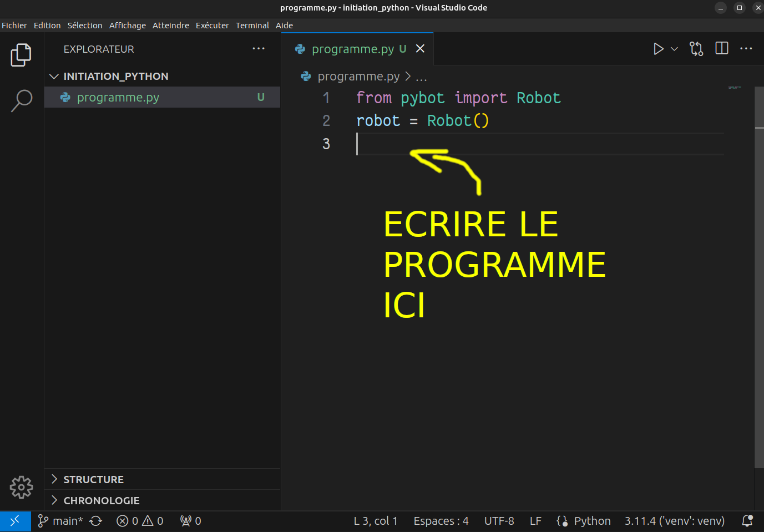Minimize the Visual Studio Code window
Screen dimensions: 764x532
[x=721, y=8]
